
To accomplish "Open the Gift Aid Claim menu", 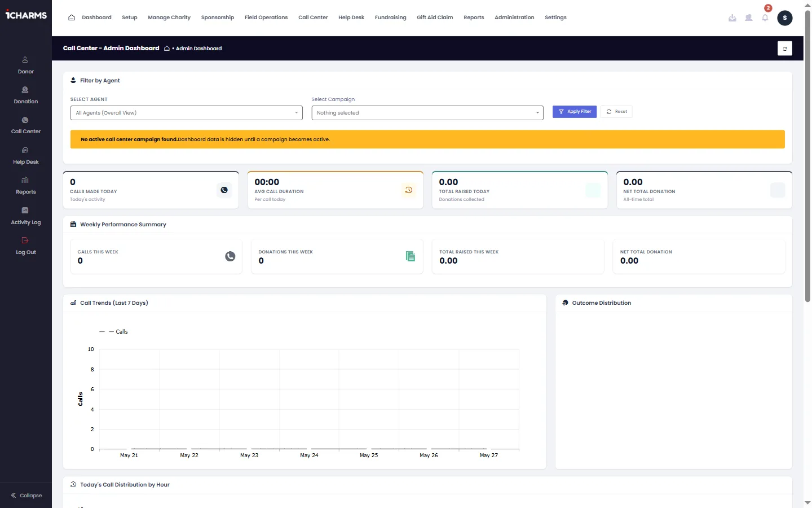I will pos(435,17).
